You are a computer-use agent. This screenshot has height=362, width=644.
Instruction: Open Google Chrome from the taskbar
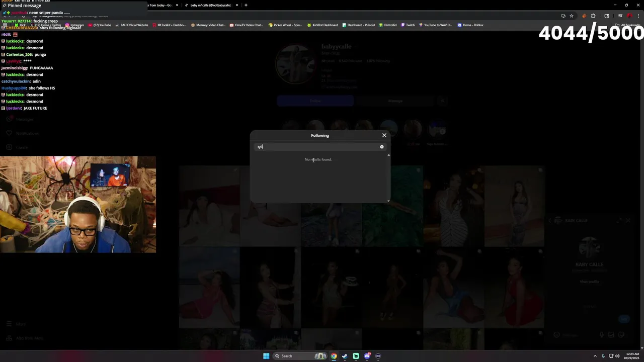click(334, 356)
